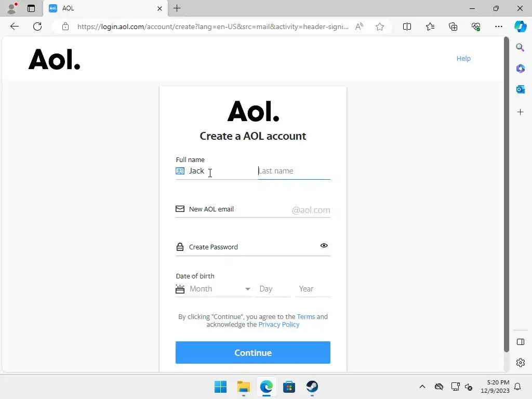Click the Year field
Image resolution: width=532 pixels, height=399 pixels.
coord(312,289)
